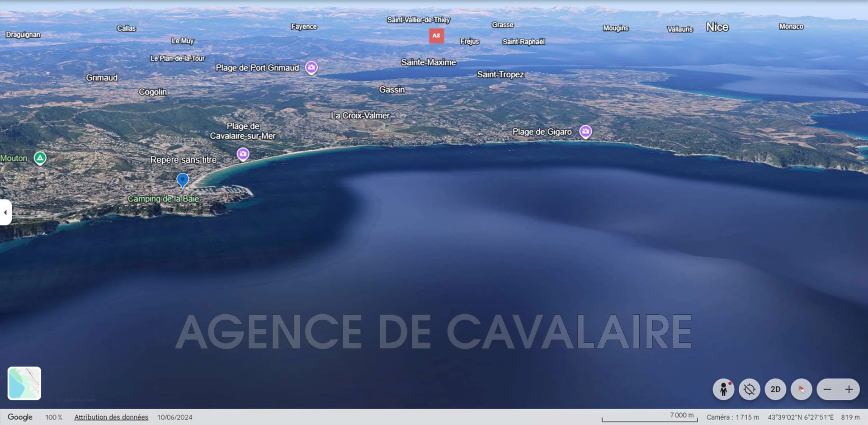
Task: Zoom in with the plus button
Action: click(x=849, y=389)
